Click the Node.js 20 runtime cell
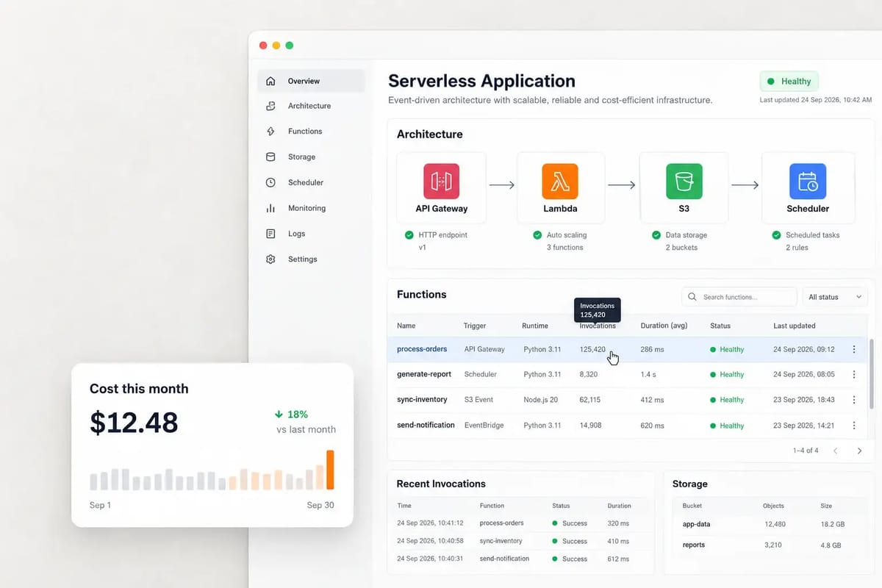This screenshot has height=588, width=882. point(541,400)
